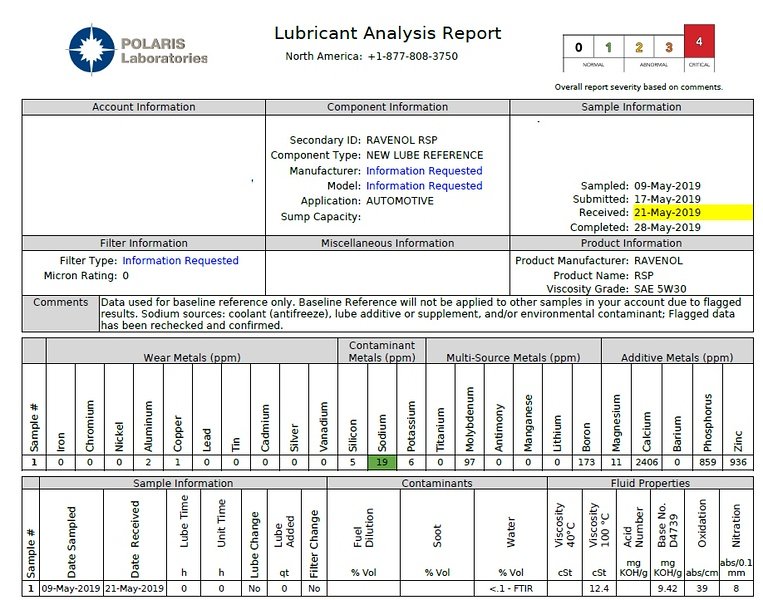Click the Date Received cell 21-May-2019
Viewport: 763px width, 600px height.
click(x=135, y=588)
